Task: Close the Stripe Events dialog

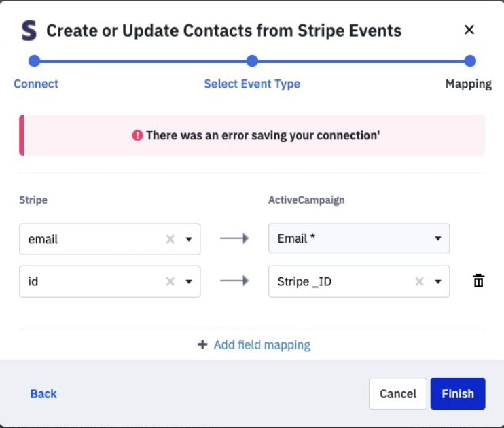Action: click(469, 30)
